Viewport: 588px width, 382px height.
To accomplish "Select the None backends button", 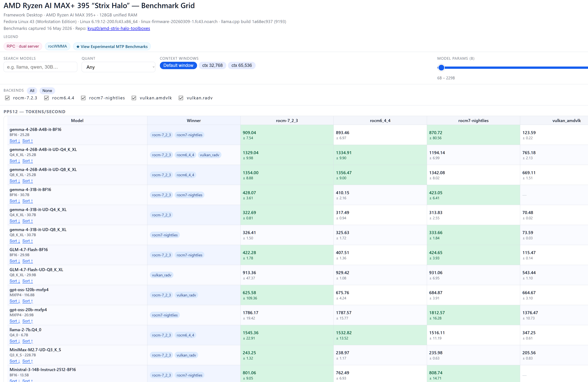I will coord(47,91).
